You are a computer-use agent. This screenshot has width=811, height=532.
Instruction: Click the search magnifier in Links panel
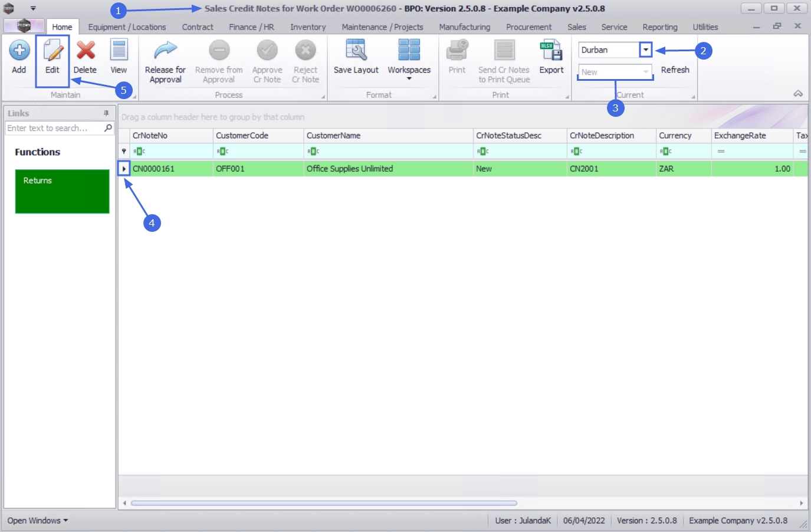[x=108, y=128]
